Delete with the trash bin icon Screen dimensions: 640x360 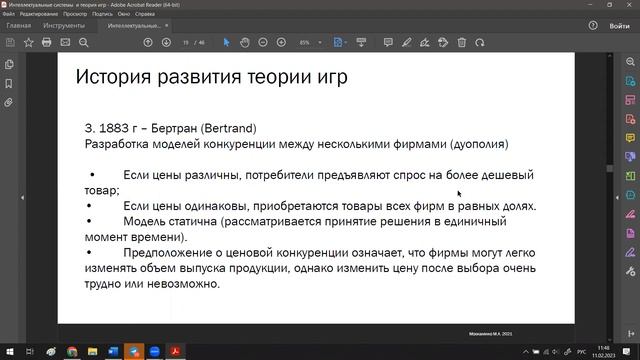462,42
